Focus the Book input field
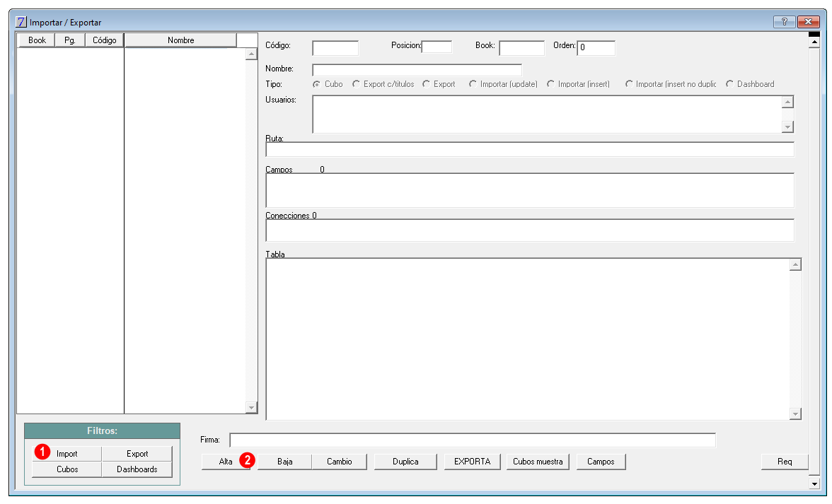Image resolution: width=832 pixels, height=504 pixels. [x=521, y=47]
